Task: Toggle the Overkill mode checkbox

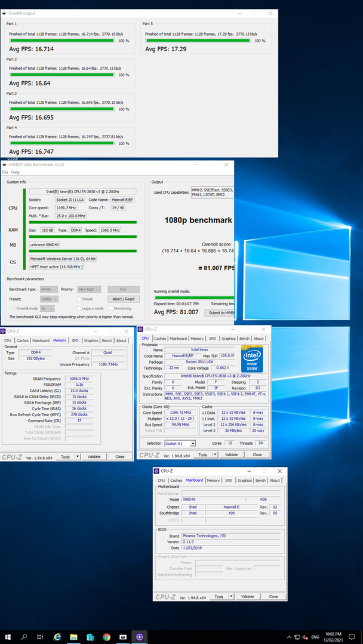Action: click(x=13, y=308)
